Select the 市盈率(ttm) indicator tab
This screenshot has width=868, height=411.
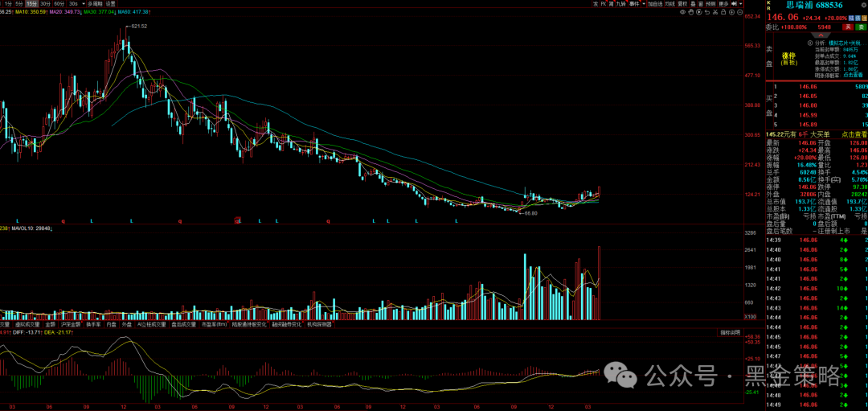coord(215,325)
